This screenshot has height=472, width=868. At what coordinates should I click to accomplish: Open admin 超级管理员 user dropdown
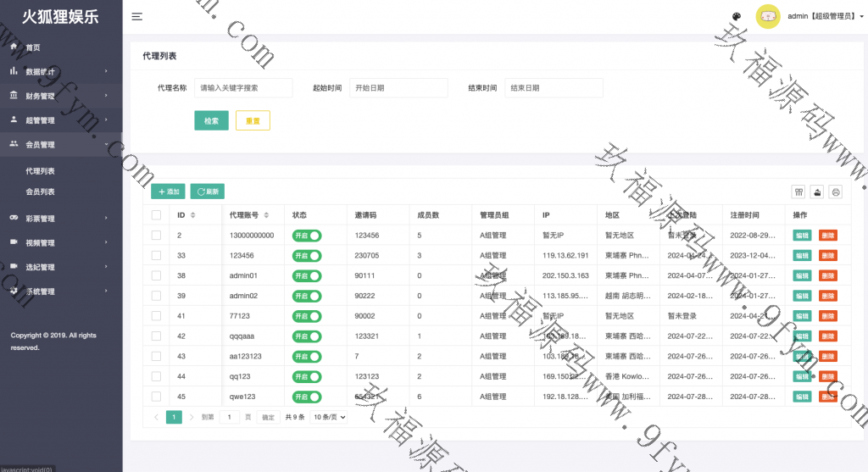825,16
